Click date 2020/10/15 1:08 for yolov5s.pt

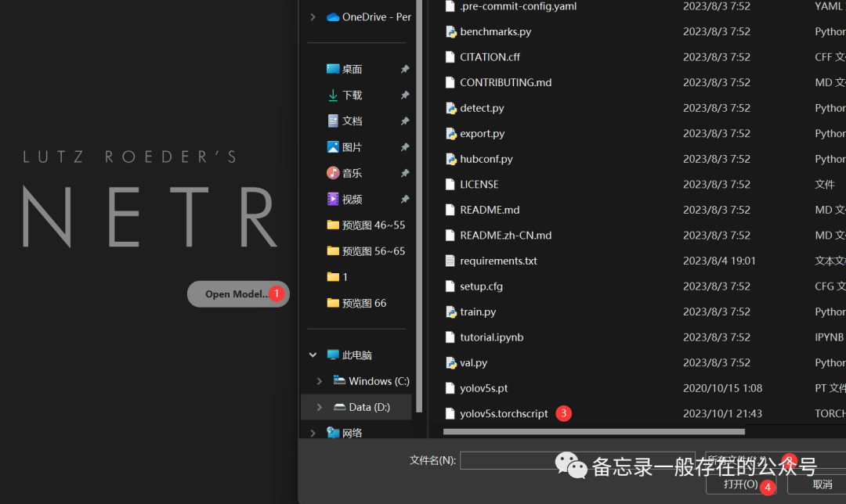722,388
